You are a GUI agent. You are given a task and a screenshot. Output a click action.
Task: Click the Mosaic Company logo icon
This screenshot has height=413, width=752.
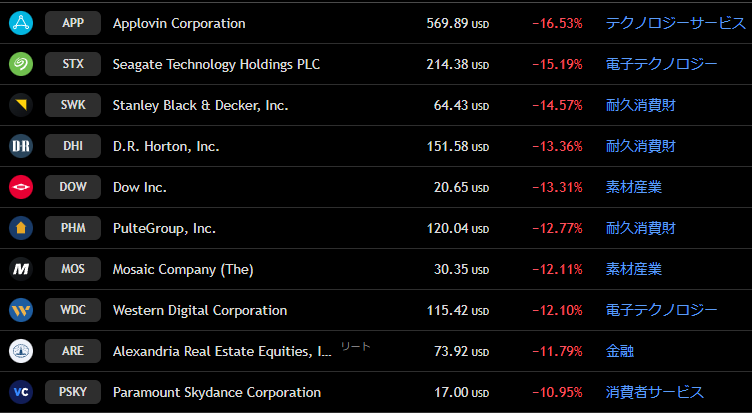pos(21,269)
